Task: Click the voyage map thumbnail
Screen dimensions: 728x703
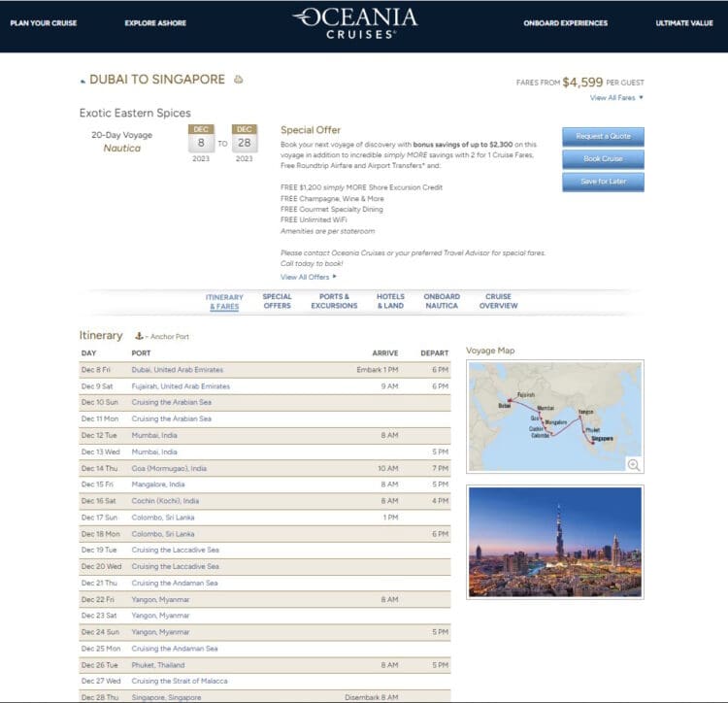Action: tap(555, 417)
